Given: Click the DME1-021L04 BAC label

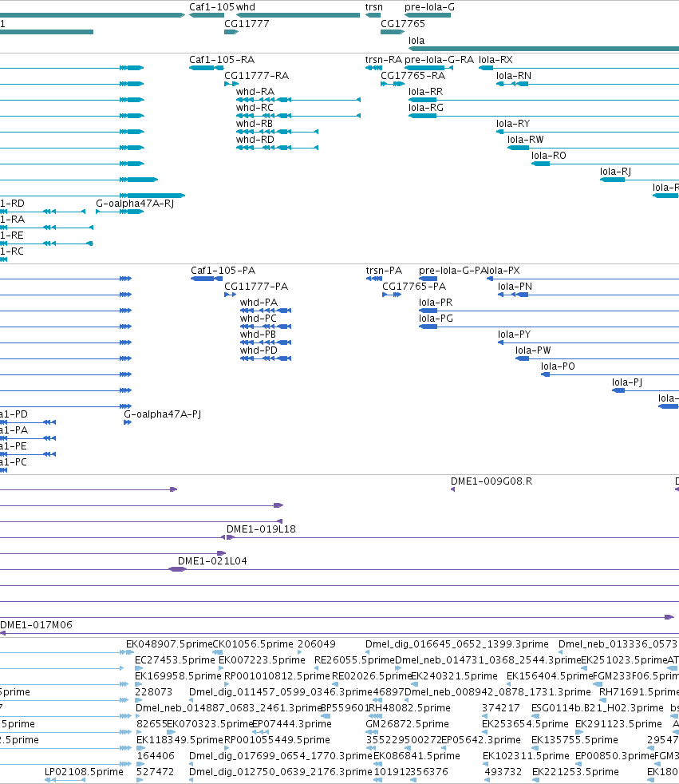Looking at the screenshot, I should 212,561.
